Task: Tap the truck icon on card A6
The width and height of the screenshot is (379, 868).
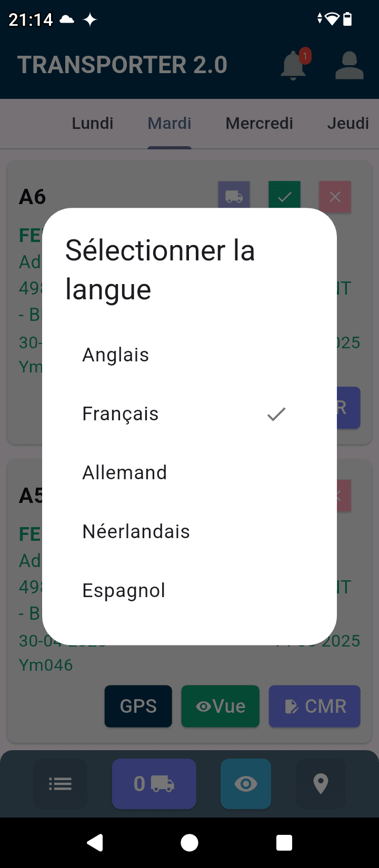Action: point(234,196)
